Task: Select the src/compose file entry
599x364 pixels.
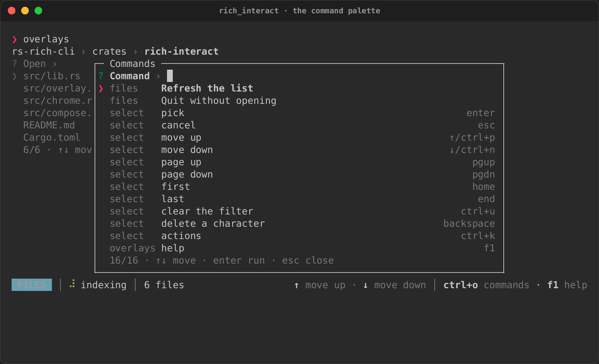Action: 57,113
